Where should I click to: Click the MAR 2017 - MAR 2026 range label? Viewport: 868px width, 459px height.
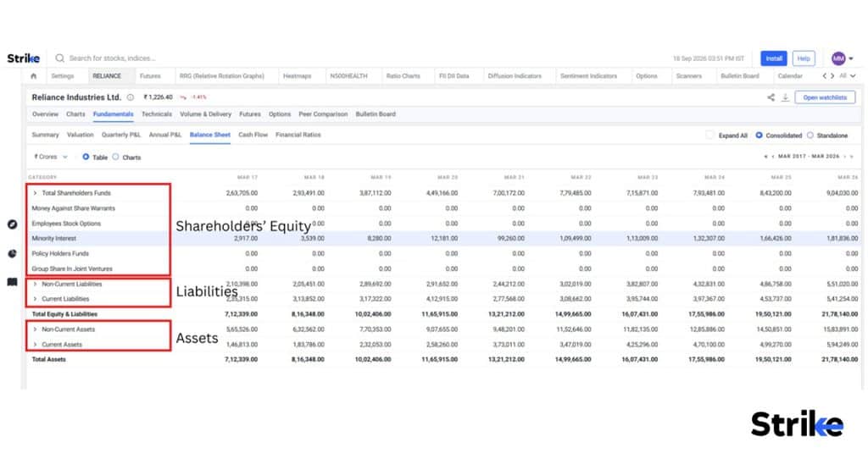pyautogui.click(x=809, y=157)
